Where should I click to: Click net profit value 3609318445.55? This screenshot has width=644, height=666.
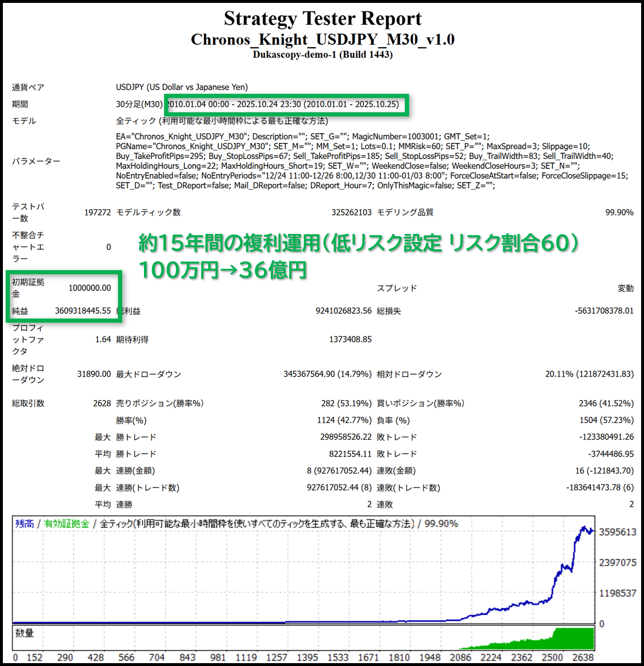(x=83, y=311)
